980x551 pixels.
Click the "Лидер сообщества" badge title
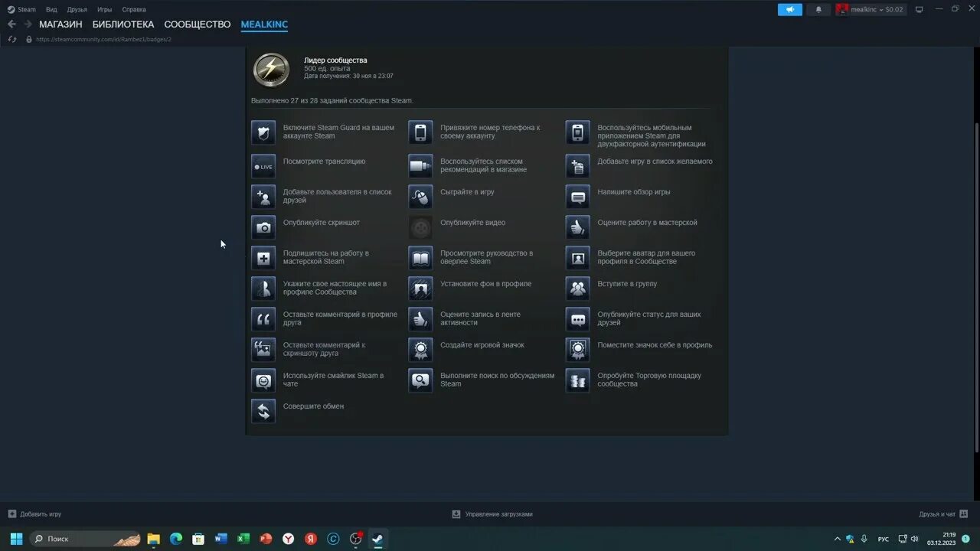[x=335, y=60]
